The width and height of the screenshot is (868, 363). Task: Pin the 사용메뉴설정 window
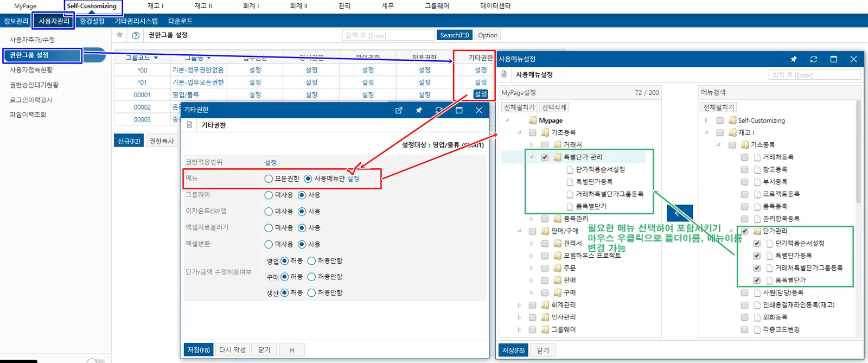tap(794, 59)
